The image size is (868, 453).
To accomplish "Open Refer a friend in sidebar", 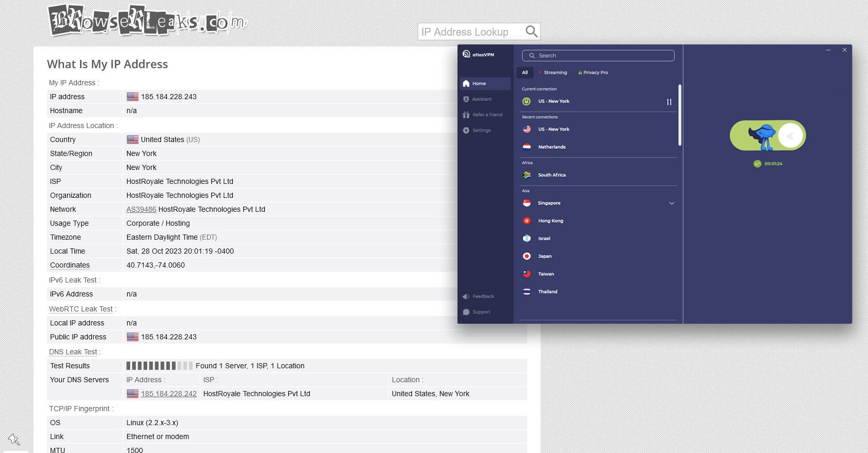I will (x=482, y=115).
